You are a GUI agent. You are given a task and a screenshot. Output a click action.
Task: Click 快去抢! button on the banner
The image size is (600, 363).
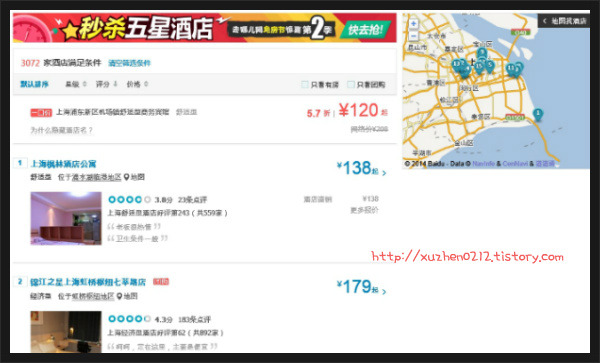click(365, 30)
